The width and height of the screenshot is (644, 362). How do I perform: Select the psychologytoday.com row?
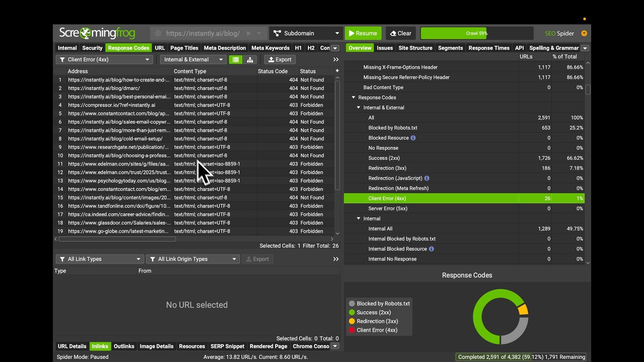[194, 180]
